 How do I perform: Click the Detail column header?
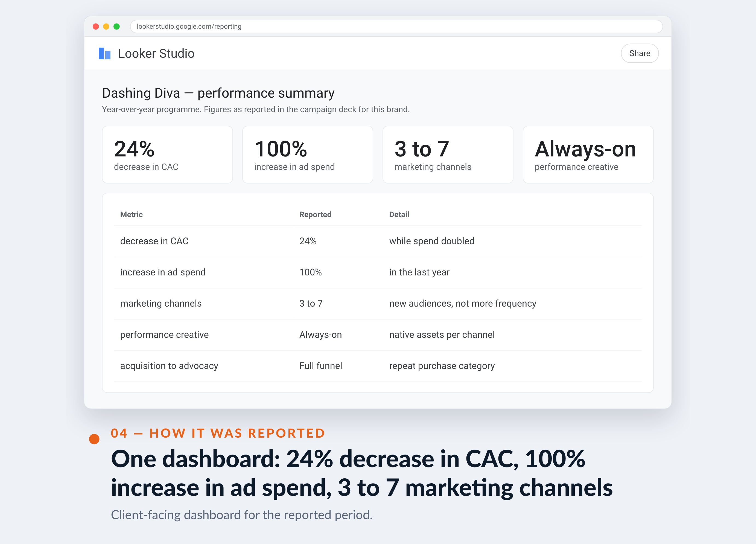pos(399,214)
